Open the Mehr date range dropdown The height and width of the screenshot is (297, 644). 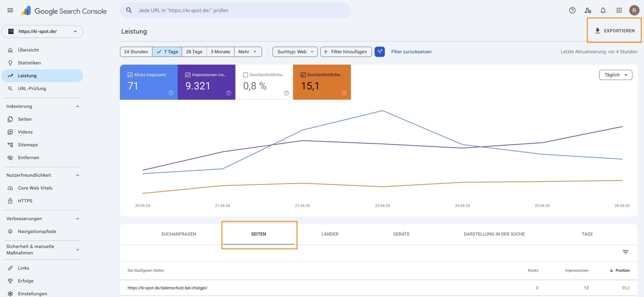[248, 52]
